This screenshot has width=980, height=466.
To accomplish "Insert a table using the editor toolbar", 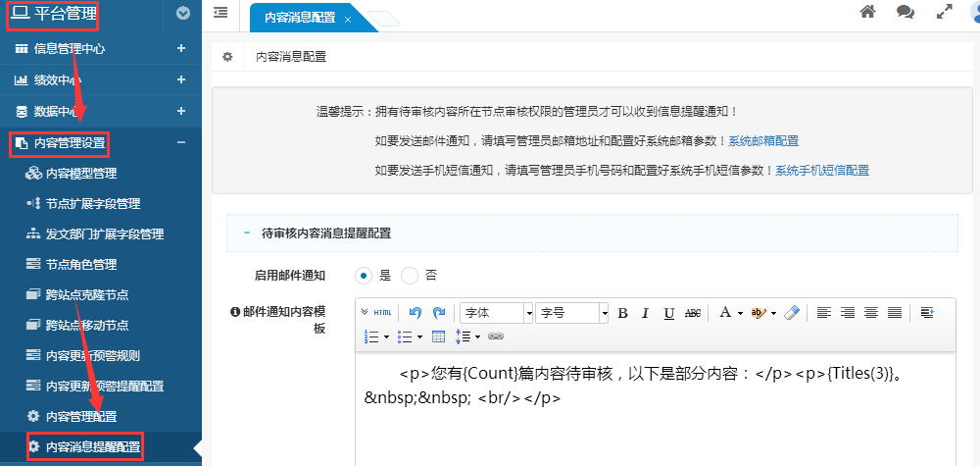I will pos(438,337).
